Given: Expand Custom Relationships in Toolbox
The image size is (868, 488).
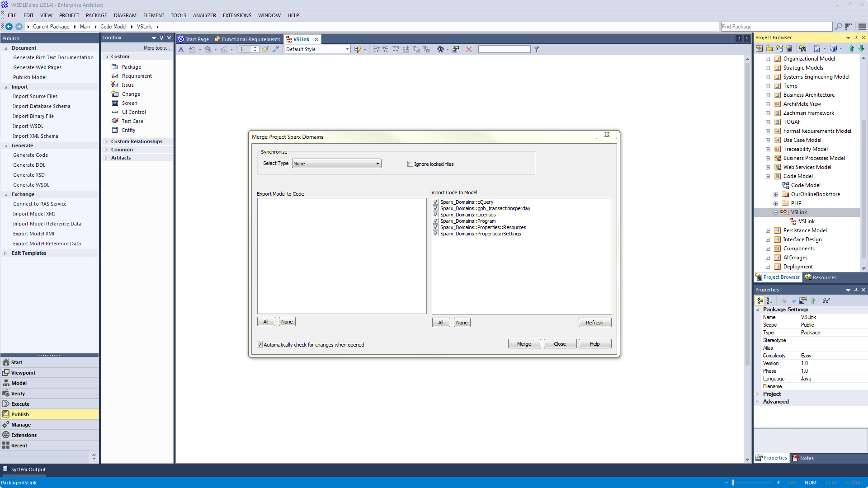Looking at the screenshot, I should pos(106,141).
